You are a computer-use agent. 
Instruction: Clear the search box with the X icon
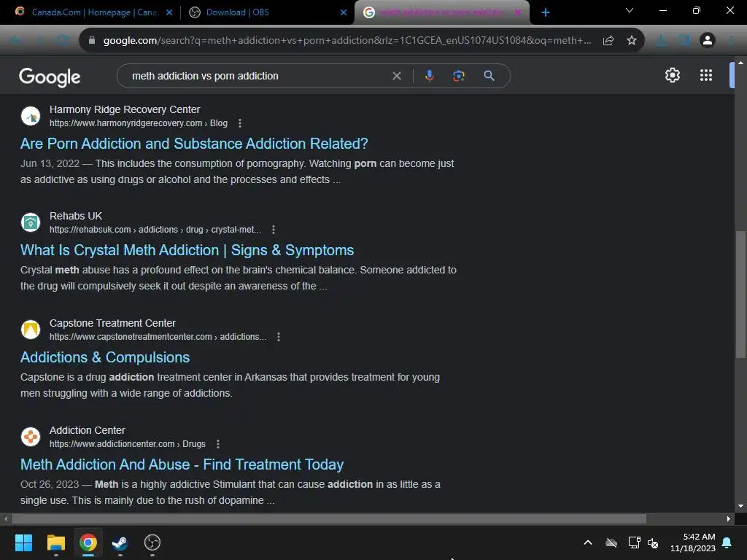(396, 76)
